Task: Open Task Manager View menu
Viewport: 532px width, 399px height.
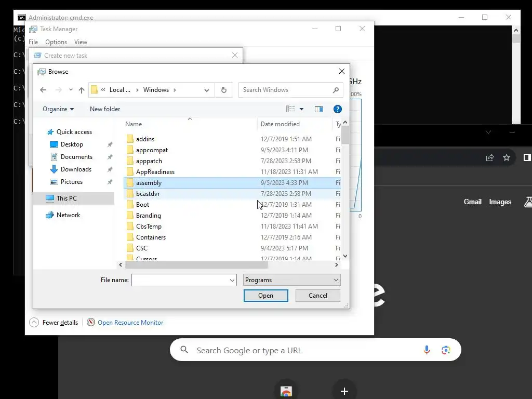Action: click(81, 42)
